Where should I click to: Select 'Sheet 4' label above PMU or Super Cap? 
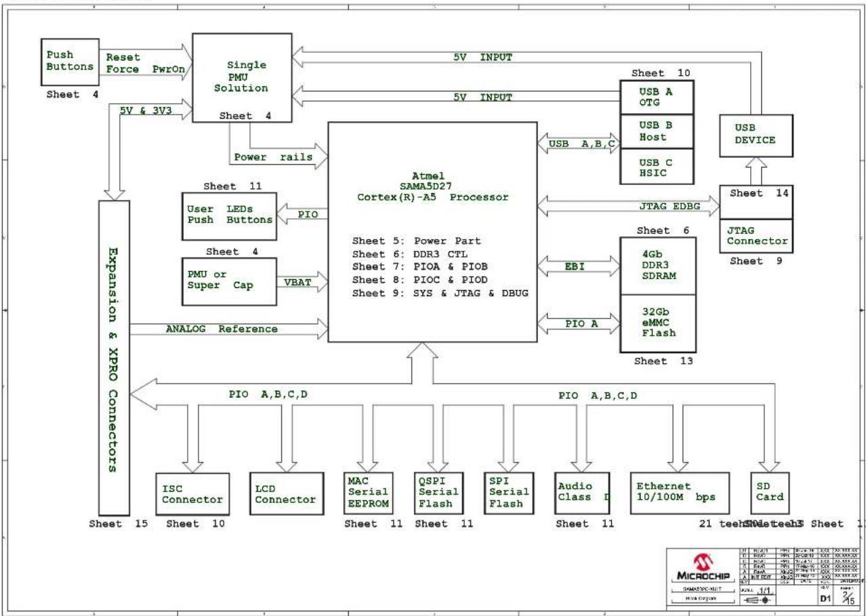(x=231, y=251)
